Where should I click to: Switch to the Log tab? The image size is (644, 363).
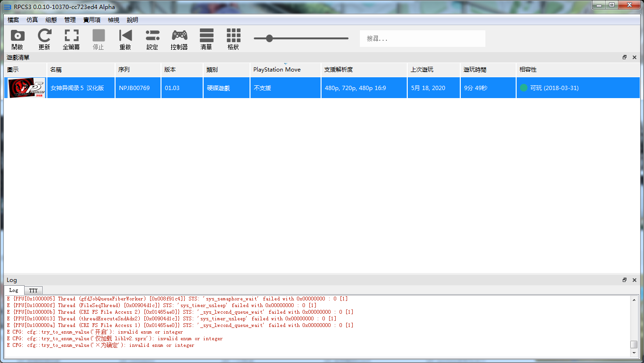pos(14,290)
